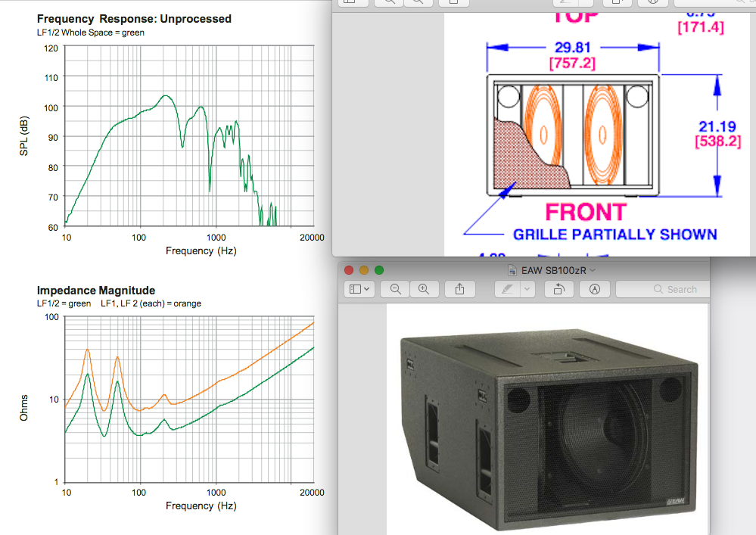Maximize the EAW SB100zR window with green button
The height and width of the screenshot is (535, 756).
pyautogui.click(x=379, y=270)
